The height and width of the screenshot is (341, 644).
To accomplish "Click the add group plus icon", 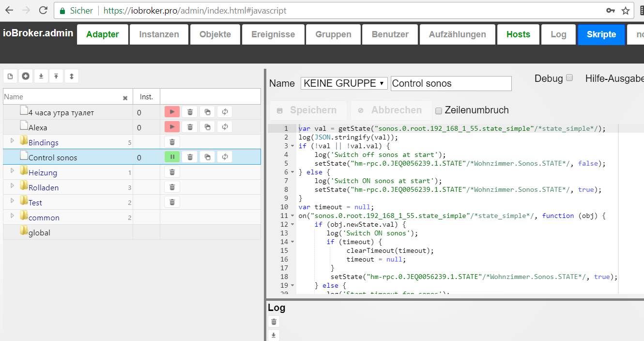I will point(26,76).
